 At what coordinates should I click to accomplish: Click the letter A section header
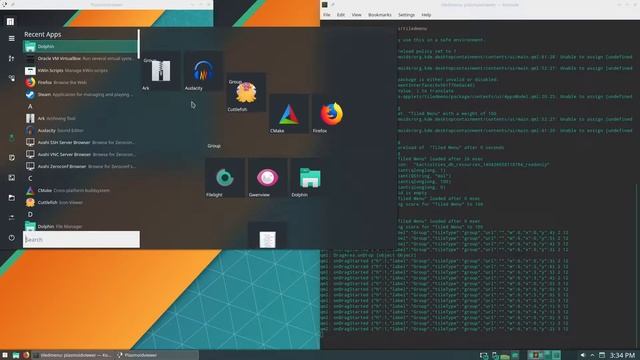click(30, 106)
